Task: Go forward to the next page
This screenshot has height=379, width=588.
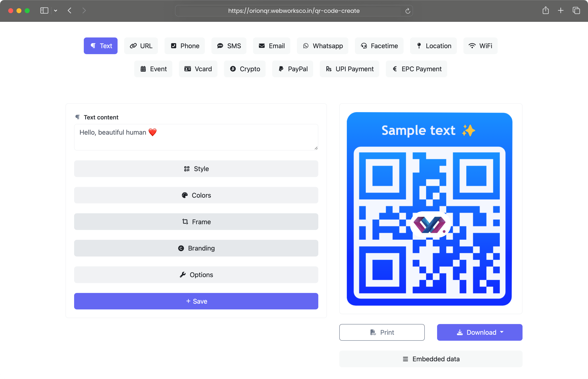Action: (84, 11)
